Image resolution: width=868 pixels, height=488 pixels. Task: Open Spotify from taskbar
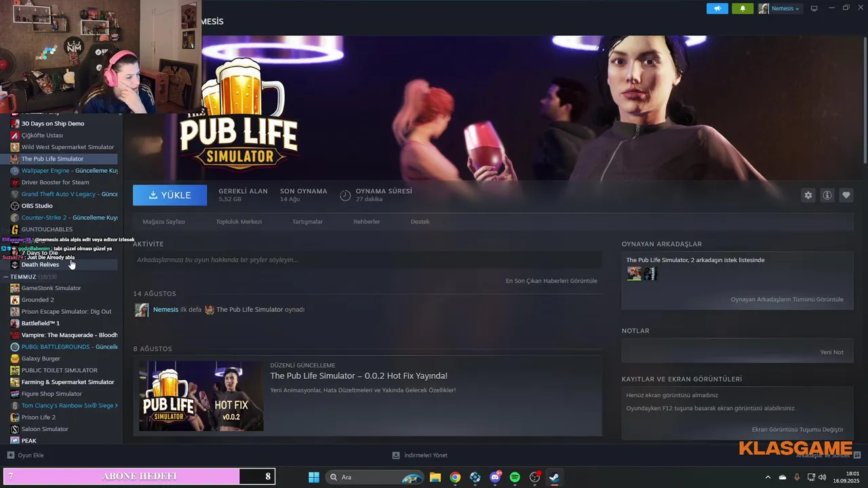coord(515,477)
